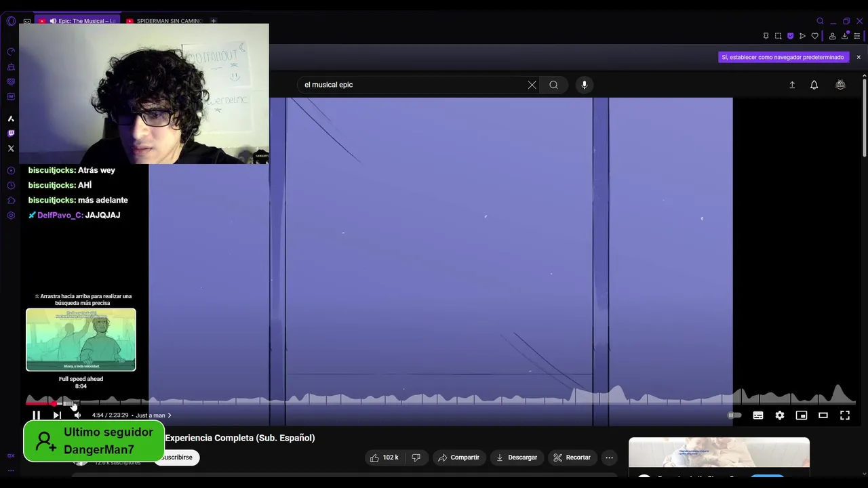Viewport: 868px width, 488px height.
Task: Like the video (102 k)
Action: (384, 457)
